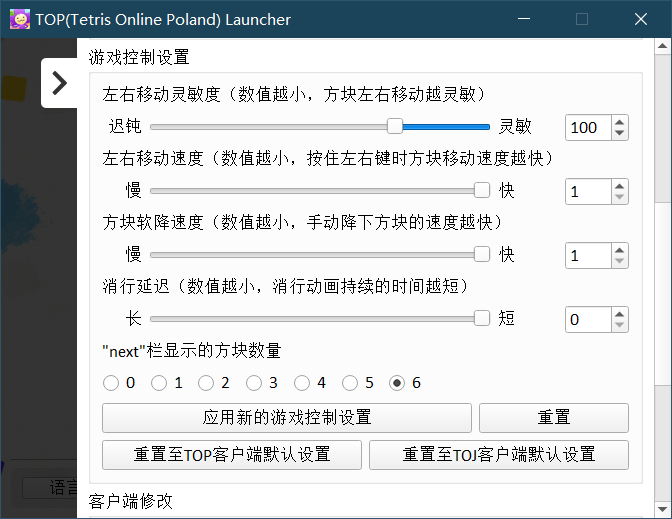The height and width of the screenshot is (519, 672).
Task: Click the line clear delay input field
Action: (587, 320)
